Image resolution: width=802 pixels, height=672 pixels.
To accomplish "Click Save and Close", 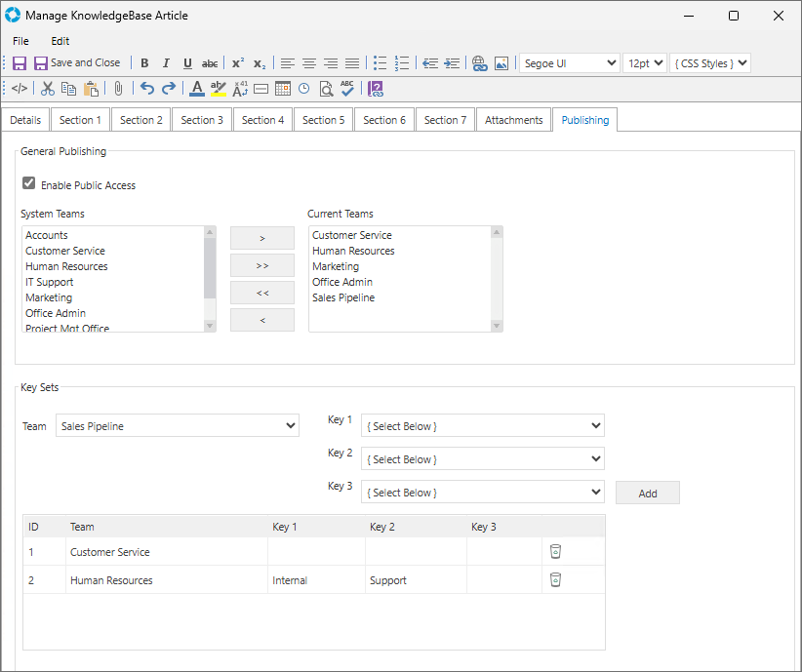I will (x=77, y=63).
